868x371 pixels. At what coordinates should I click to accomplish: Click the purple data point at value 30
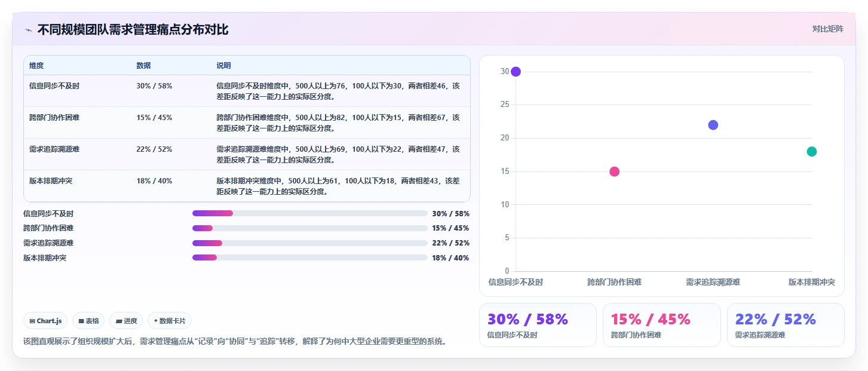click(516, 72)
